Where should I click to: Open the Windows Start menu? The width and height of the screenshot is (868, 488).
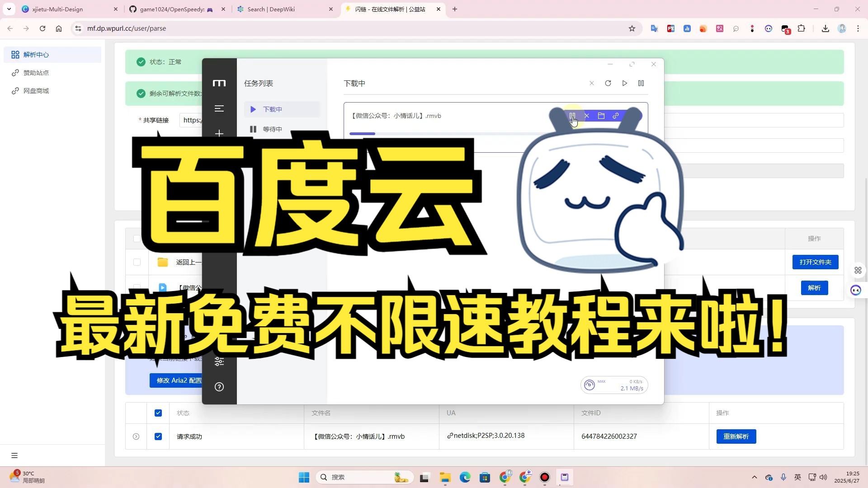point(304,477)
